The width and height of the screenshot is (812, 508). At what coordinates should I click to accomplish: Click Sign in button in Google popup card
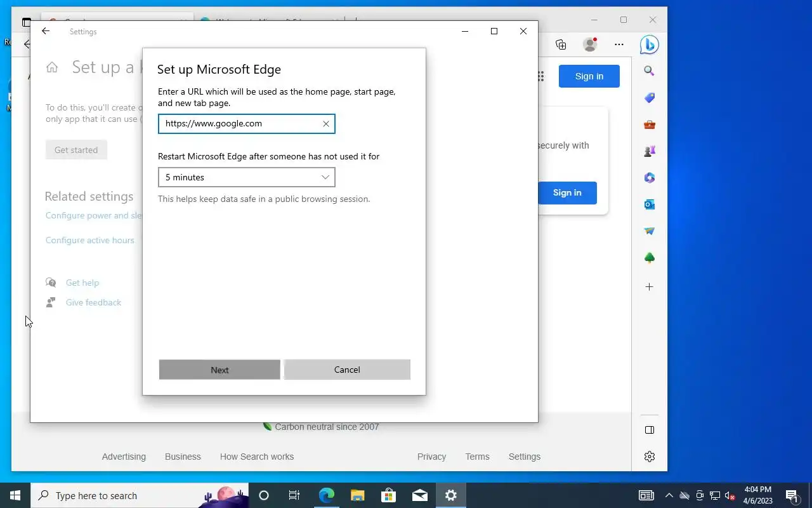click(567, 192)
